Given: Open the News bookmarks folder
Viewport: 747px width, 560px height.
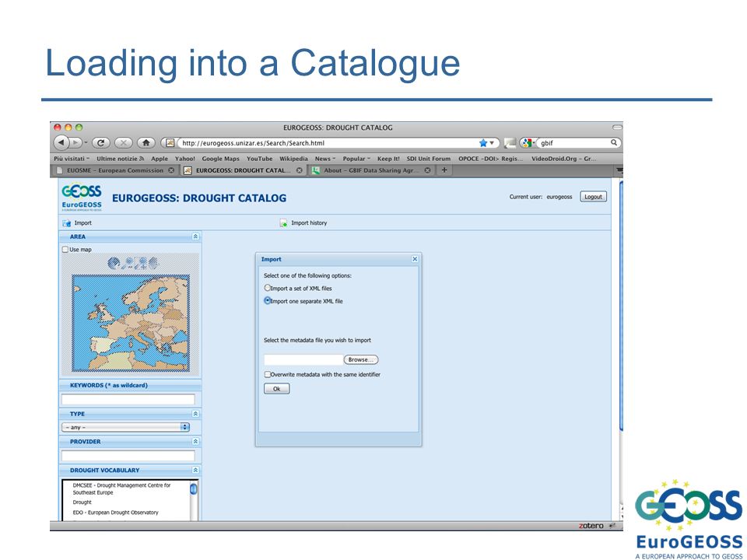Looking at the screenshot, I should click(x=325, y=159).
